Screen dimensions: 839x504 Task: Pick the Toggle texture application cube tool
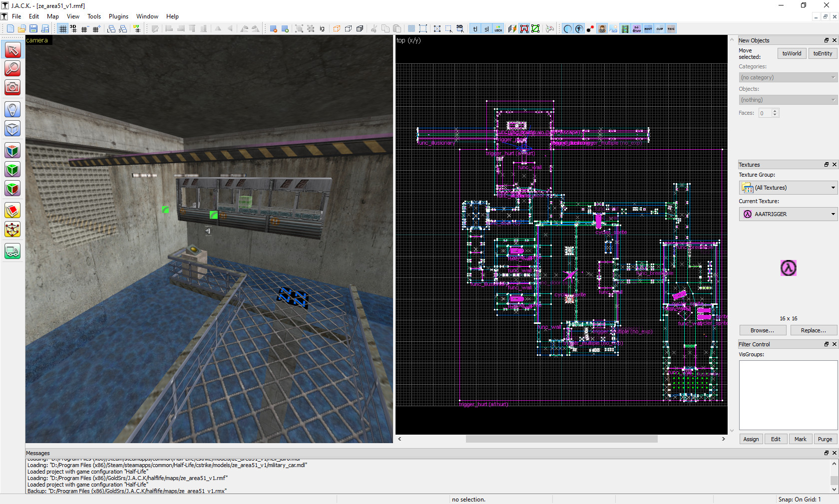tap(12, 150)
